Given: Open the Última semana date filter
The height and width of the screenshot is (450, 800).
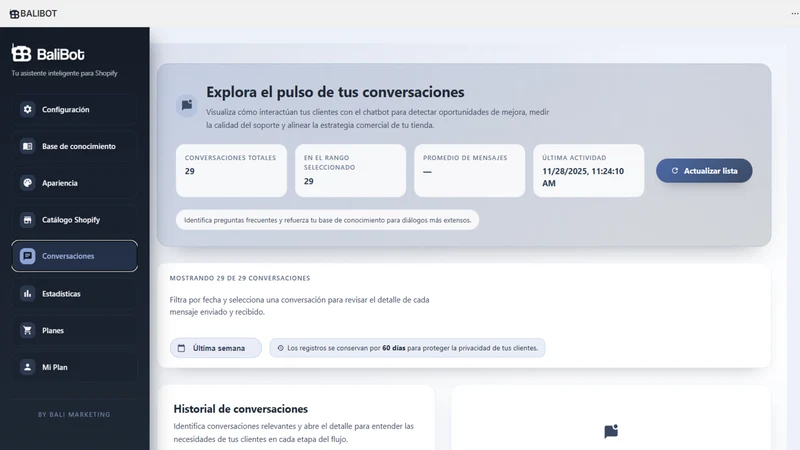Looking at the screenshot, I should pos(216,348).
